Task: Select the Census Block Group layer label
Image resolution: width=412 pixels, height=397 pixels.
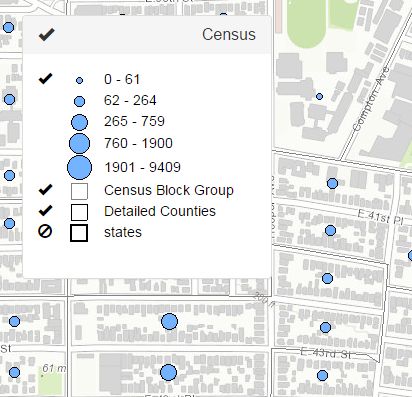Action: [x=169, y=190]
